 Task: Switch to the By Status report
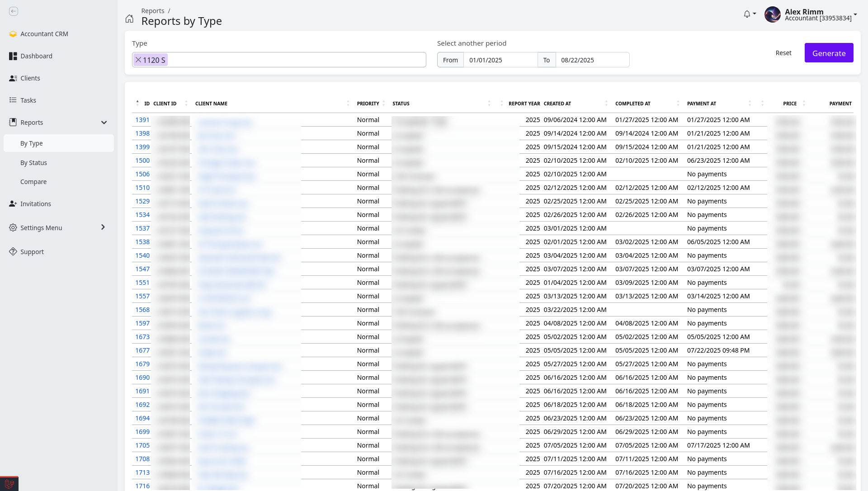pyautogui.click(x=33, y=163)
